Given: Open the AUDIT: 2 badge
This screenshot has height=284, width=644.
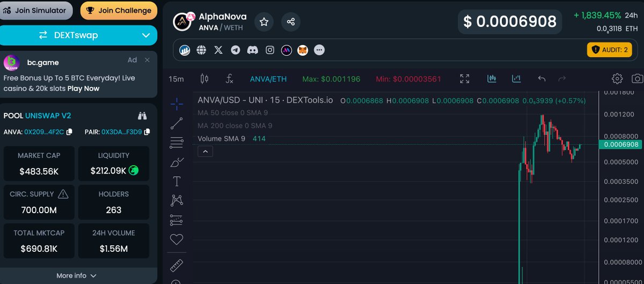Looking at the screenshot, I should click(x=609, y=50).
